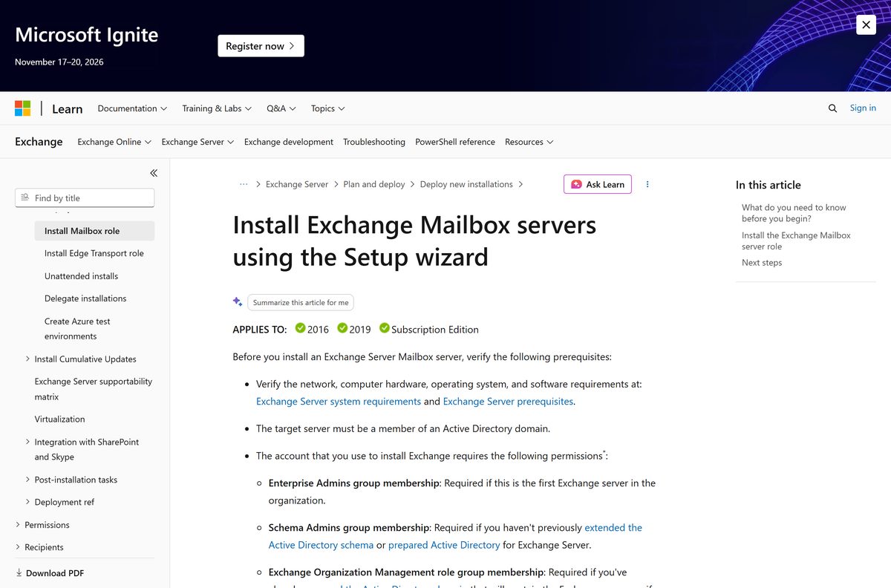Open PowerShell reference
The width and height of the screenshot is (891, 588).
(x=455, y=142)
